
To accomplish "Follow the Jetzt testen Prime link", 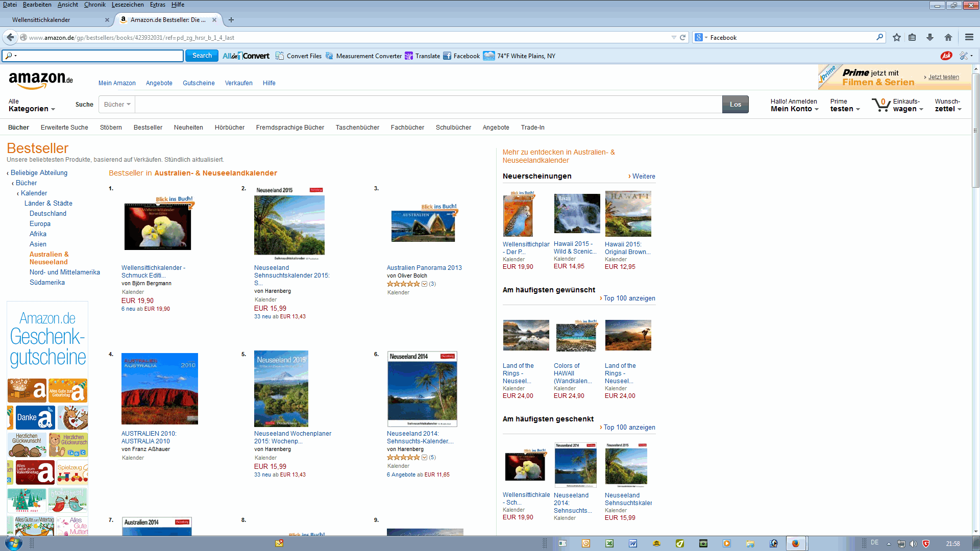I will pyautogui.click(x=943, y=77).
